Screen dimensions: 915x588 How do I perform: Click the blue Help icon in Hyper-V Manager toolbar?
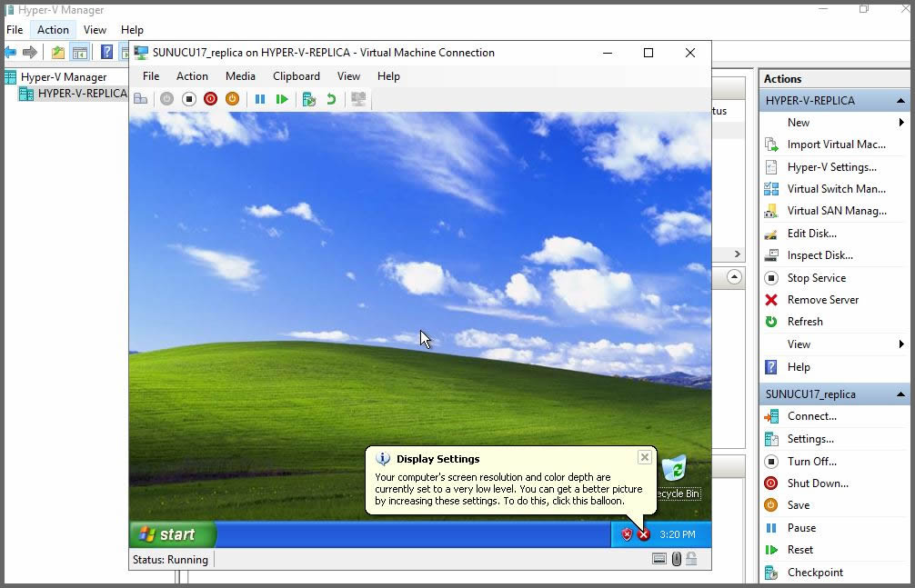point(106,53)
